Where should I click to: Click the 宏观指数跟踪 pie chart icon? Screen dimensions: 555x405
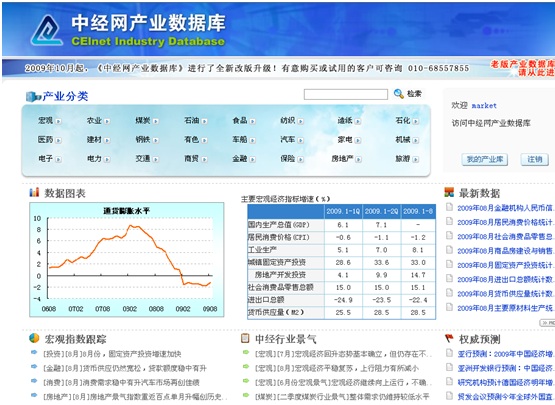click(x=34, y=338)
